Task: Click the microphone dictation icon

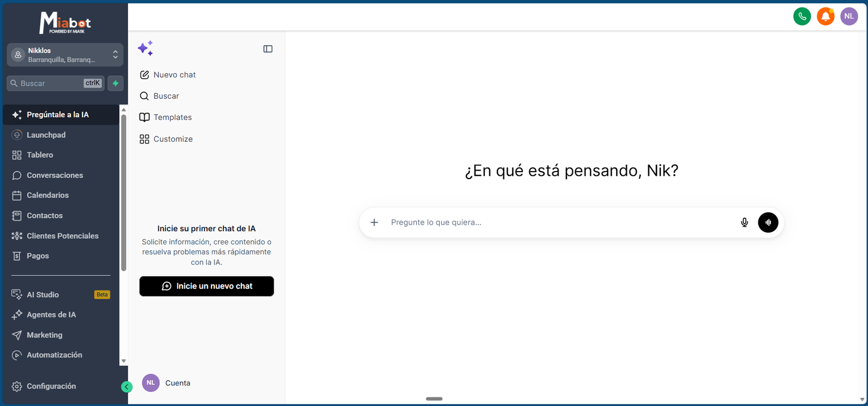Action: (x=744, y=223)
